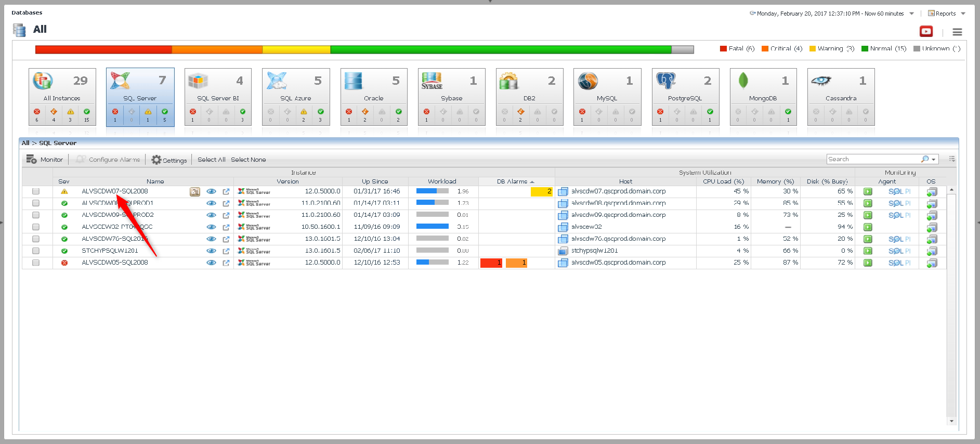Viewport: 980px width, 444px height.
Task: Select the checkbox for STCHYPSQLW1201 row
Action: coord(36,251)
